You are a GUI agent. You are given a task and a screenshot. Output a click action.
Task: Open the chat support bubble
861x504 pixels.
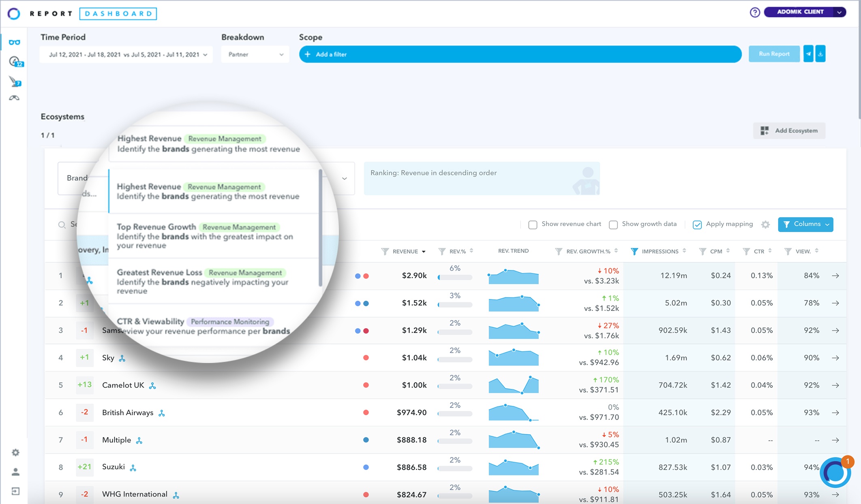[x=835, y=472]
